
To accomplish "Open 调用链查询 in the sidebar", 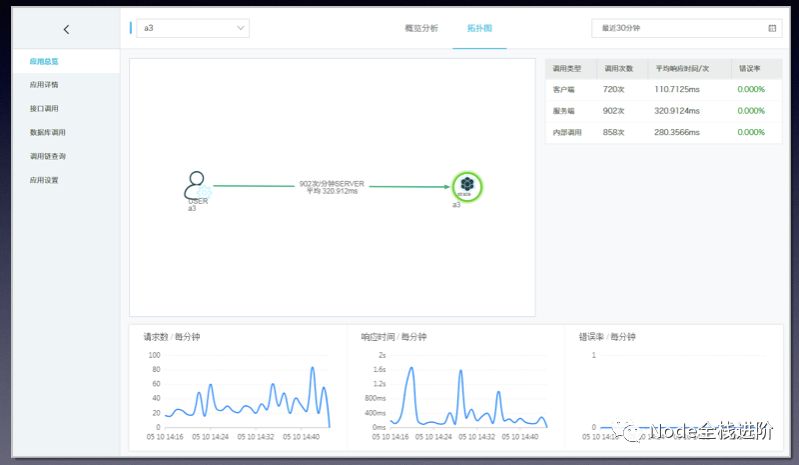I will [47, 156].
